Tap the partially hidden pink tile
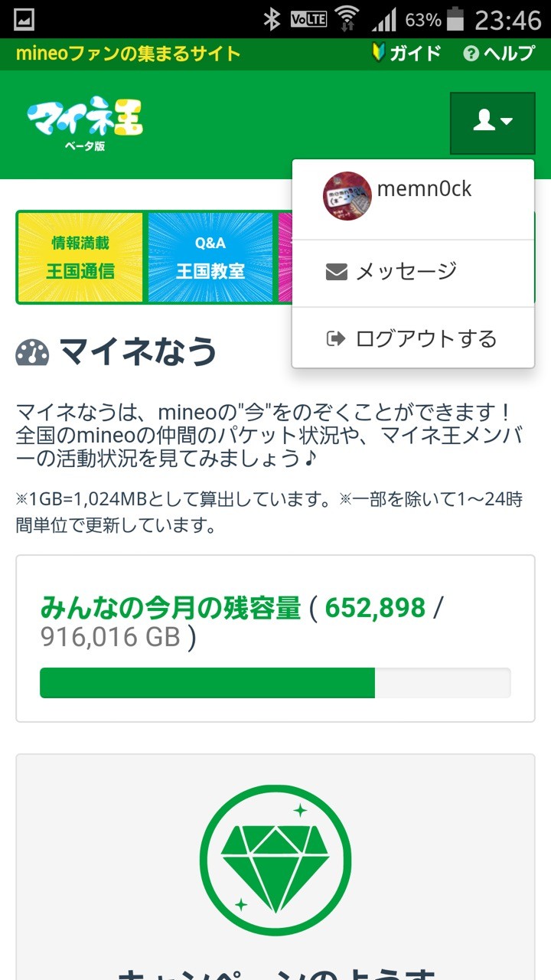This screenshot has height=980, width=551. (285, 257)
